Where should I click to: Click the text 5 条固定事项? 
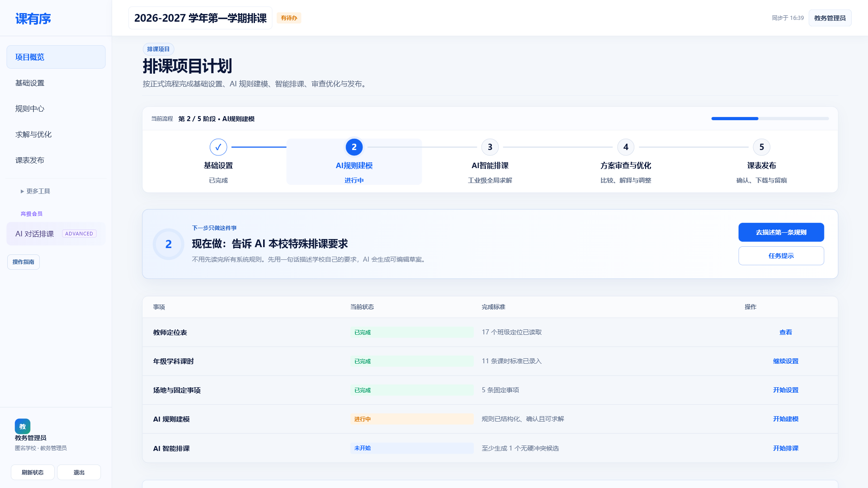[x=500, y=390]
